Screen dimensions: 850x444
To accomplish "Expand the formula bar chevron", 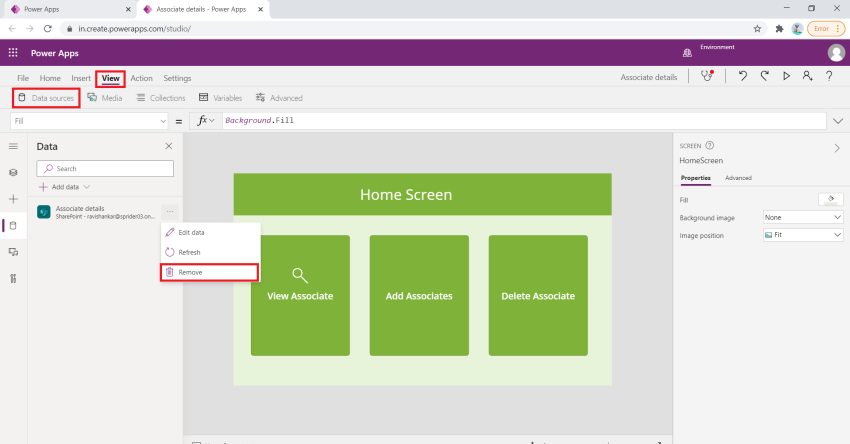I will [838, 121].
